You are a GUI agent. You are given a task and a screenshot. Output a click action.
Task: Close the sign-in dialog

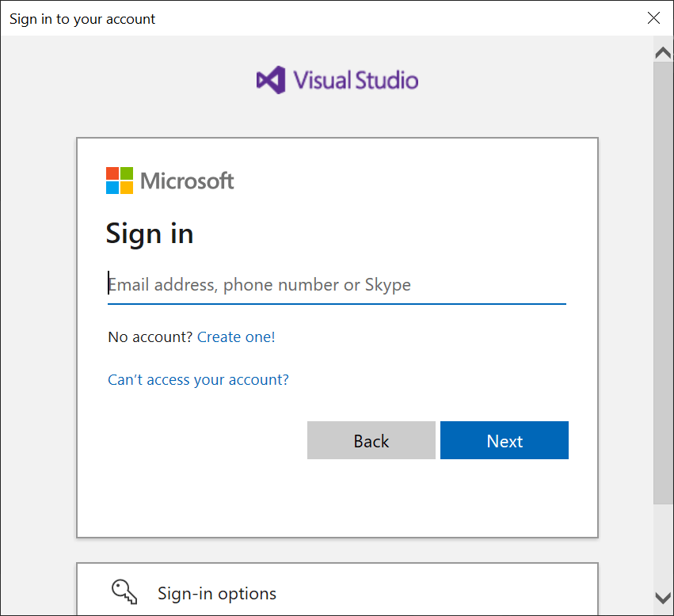point(653,18)
